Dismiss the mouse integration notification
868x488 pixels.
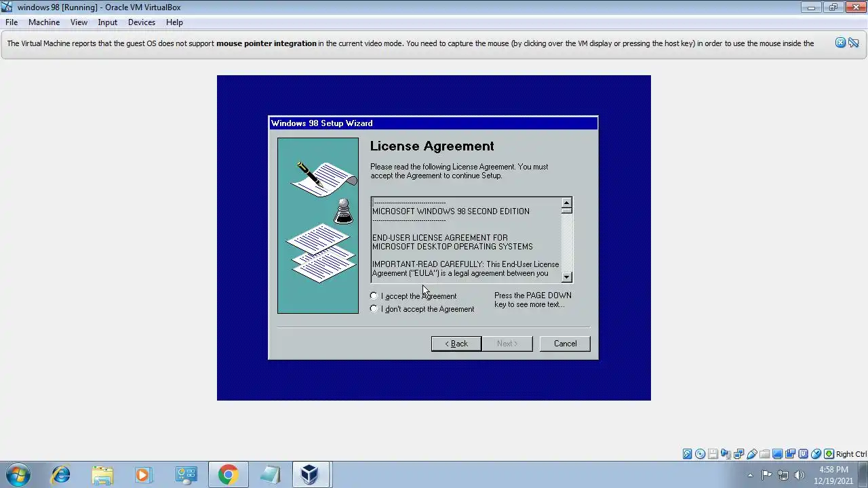point(840,43)
